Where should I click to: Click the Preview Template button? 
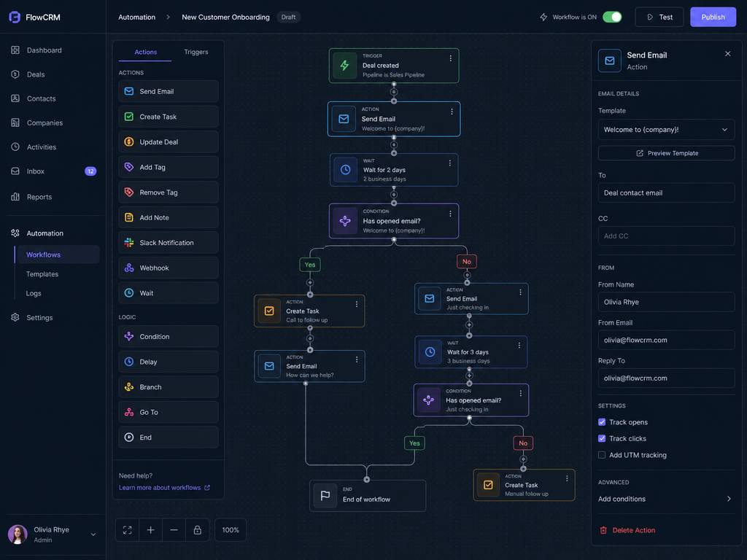(x=666, y=153)
